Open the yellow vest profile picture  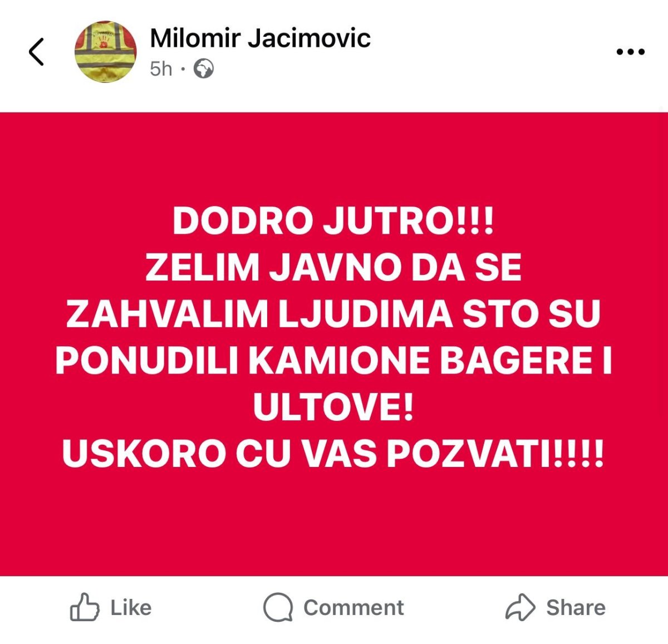[x=105, y=52]
